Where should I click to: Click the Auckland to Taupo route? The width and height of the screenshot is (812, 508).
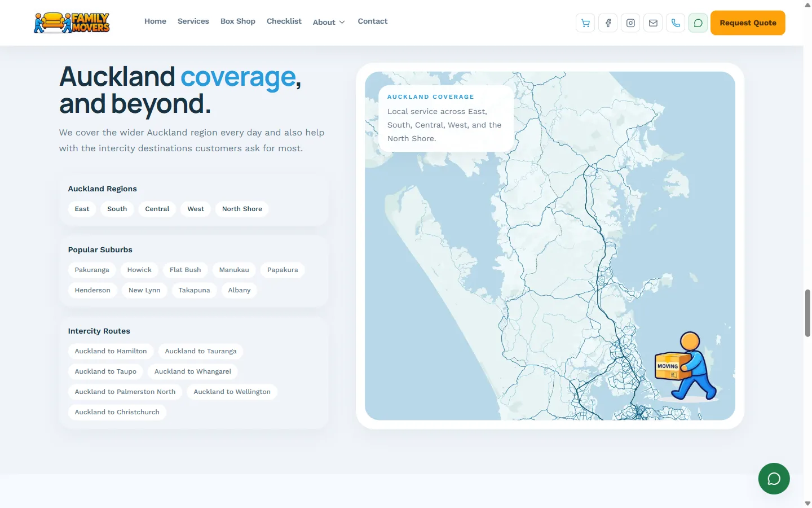105,371
